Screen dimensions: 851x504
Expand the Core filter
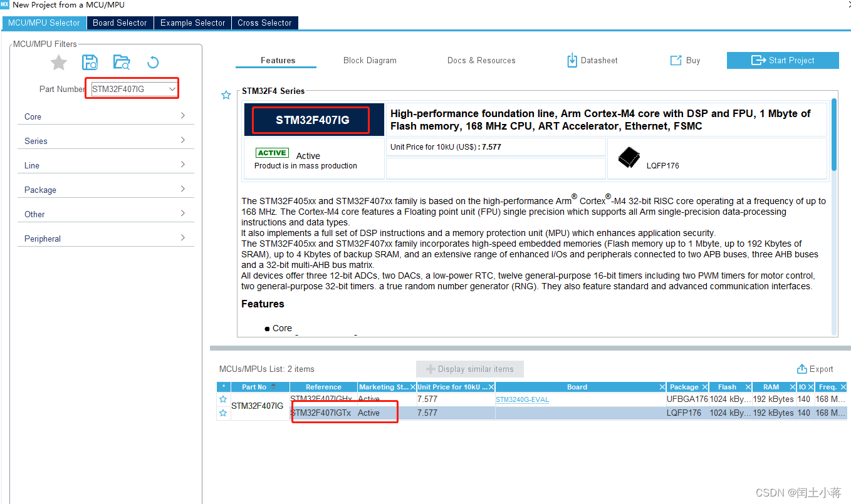pos(105,116)
